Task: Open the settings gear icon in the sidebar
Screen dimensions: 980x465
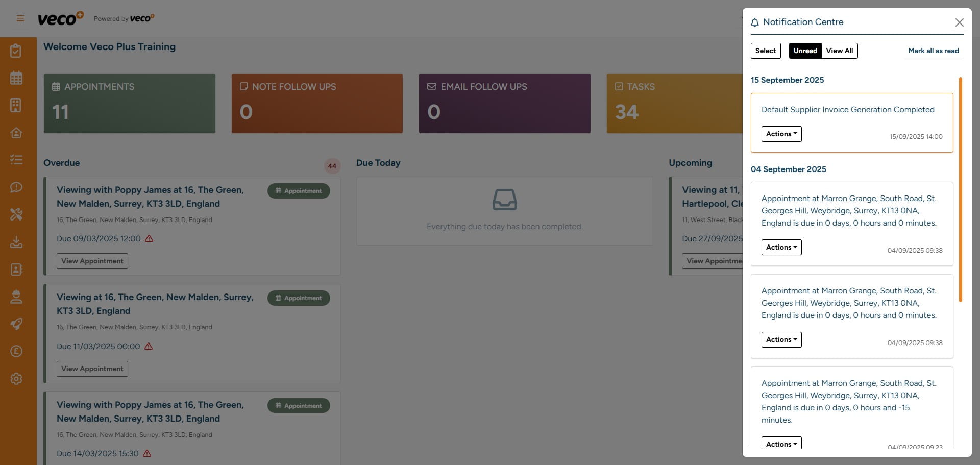Action: click(16, 379)
